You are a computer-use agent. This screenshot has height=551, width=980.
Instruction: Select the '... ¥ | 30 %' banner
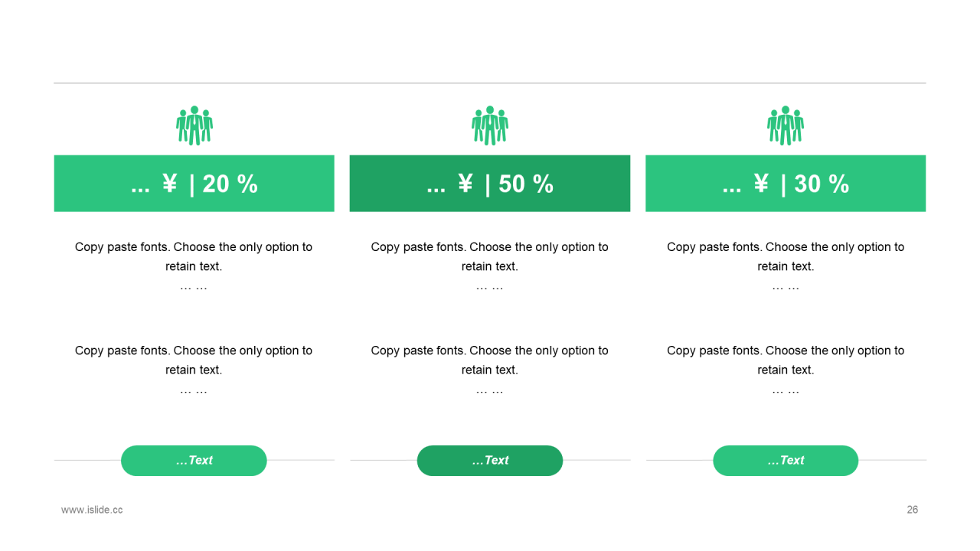[x=786, y=184]
